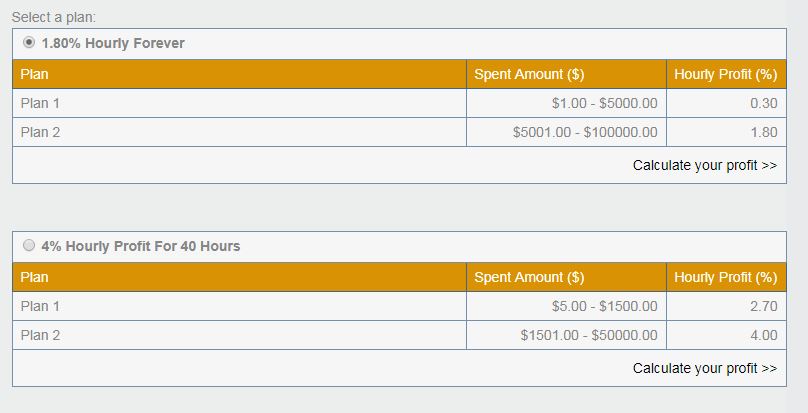The image size is (808, 413).
Task: Click the 4.00 hourly profit value
Action: coord(763,335)
